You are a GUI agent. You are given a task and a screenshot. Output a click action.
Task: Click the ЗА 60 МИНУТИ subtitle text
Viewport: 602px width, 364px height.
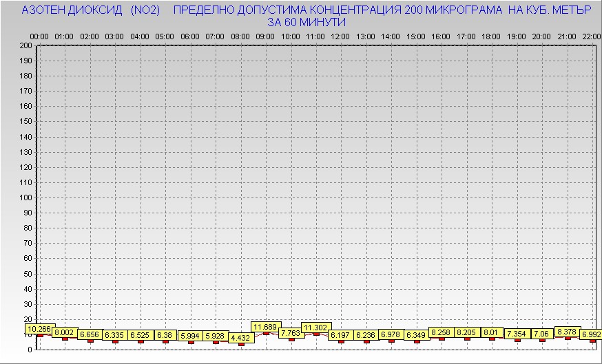point(307,23)
